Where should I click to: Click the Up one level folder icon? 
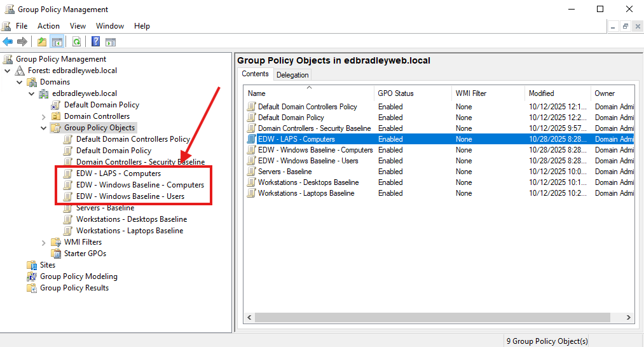42,41
